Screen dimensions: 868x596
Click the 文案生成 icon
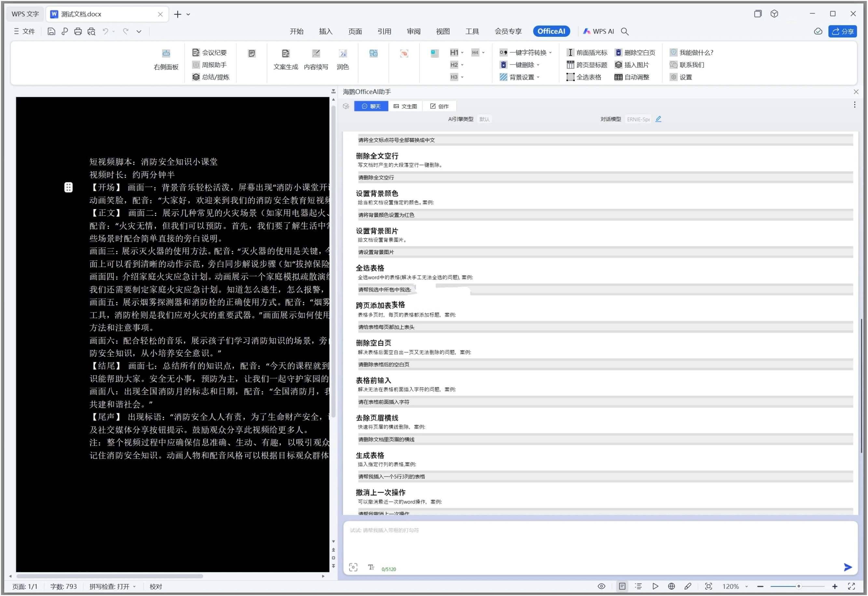click(x=285, y=53)
